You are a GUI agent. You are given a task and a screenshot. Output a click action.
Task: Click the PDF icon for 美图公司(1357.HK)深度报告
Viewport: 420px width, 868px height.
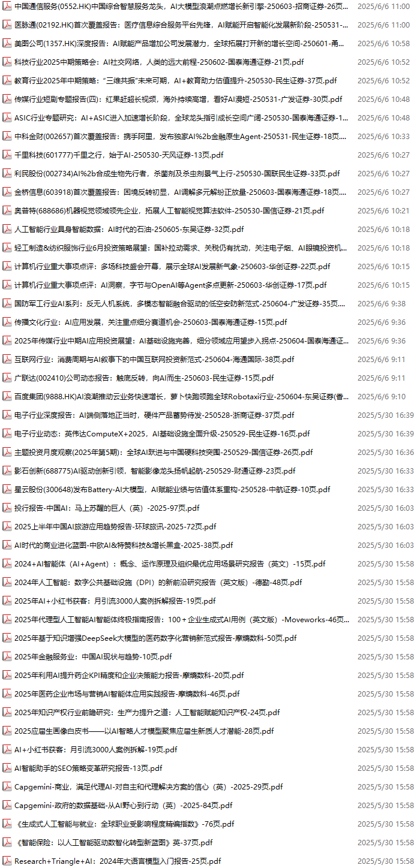click(7, 44)
